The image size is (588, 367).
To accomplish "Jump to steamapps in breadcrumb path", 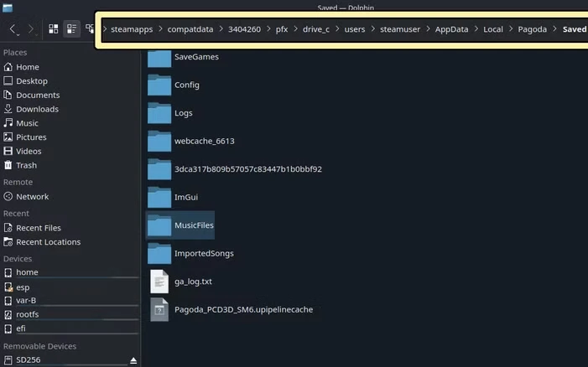I will point(132,29).
